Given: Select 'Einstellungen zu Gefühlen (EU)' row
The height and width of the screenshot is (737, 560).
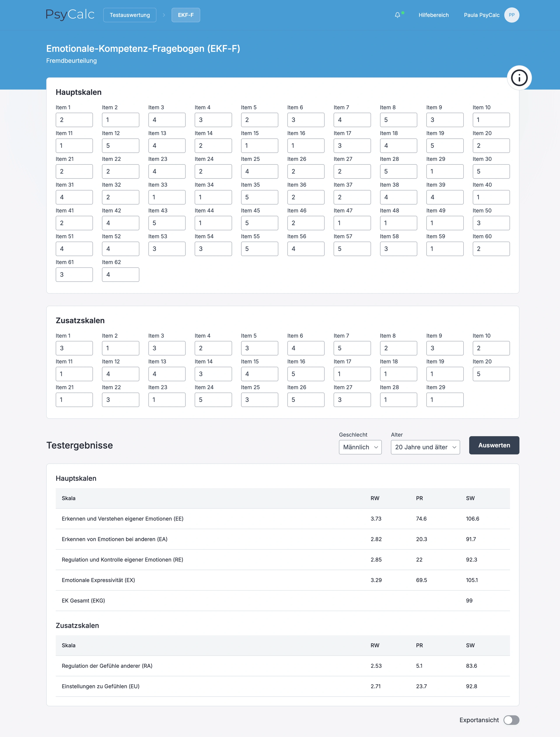Looking at the screenshot, I should pyautogui.click(x=283, y=686).
